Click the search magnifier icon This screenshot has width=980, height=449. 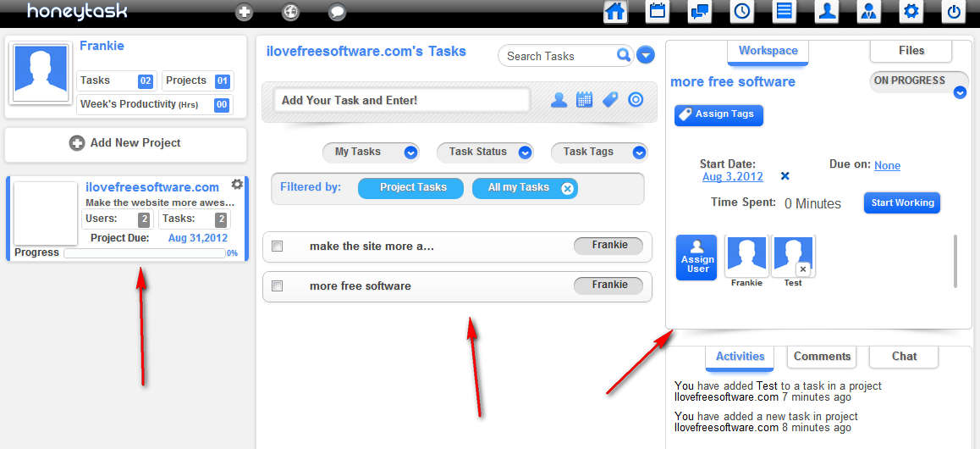click(x=623, y=56)
